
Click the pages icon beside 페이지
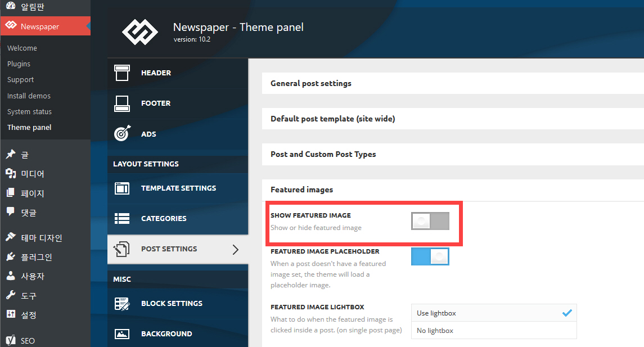(11, 192)
